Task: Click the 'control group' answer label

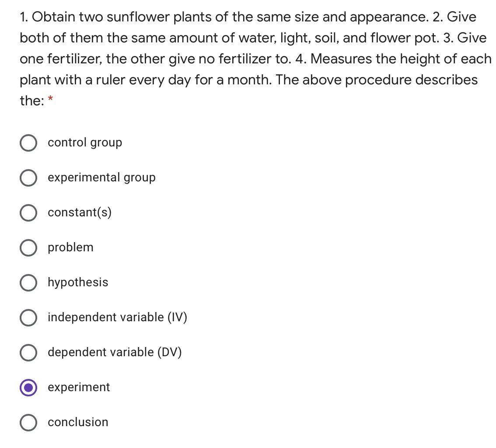Action: [85, 142]
